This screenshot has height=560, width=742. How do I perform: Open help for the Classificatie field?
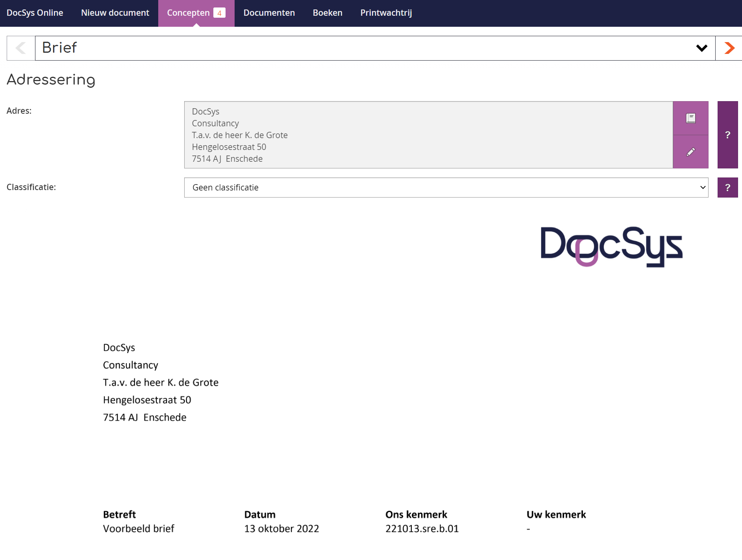727,187
